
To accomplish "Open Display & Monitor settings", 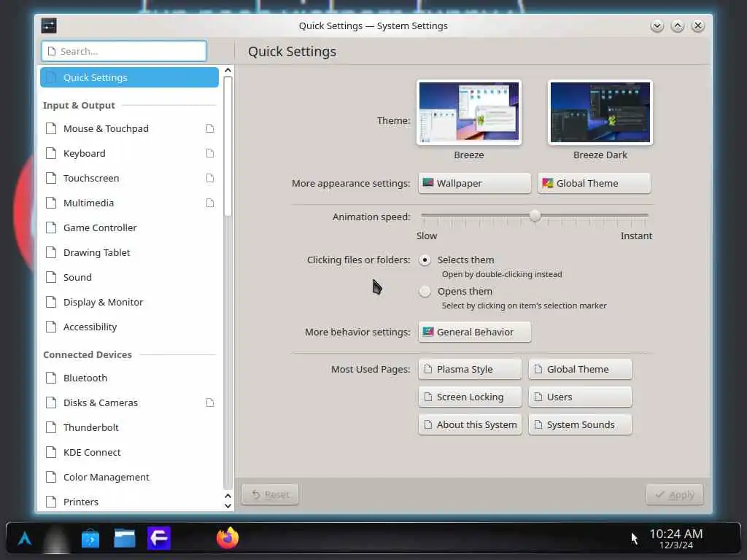I will coord(129,302).
